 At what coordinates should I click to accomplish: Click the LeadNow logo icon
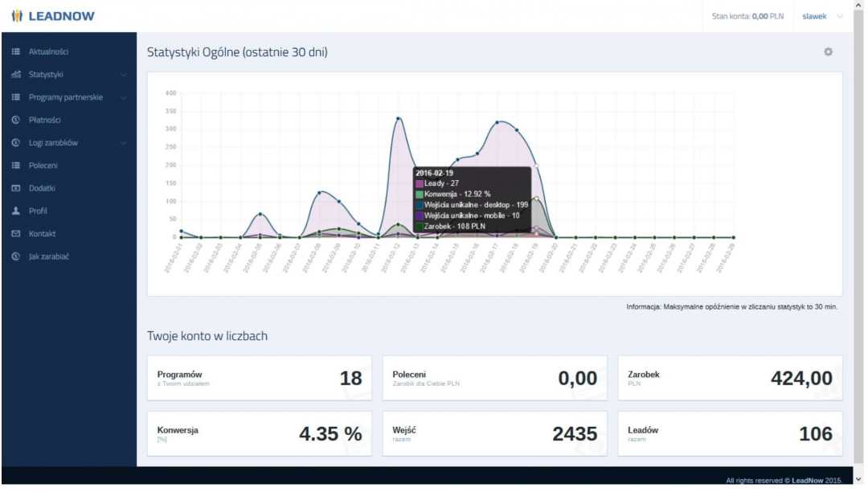tap(16, 16)
